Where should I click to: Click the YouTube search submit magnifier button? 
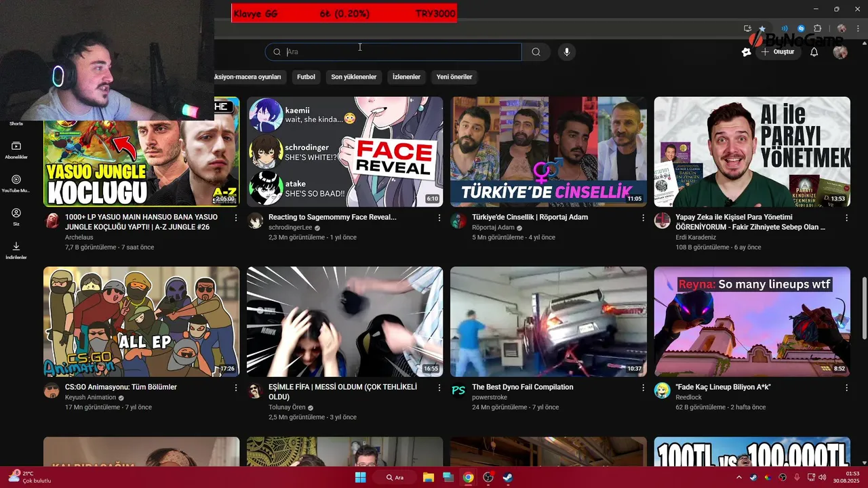[x=536, y=52]
